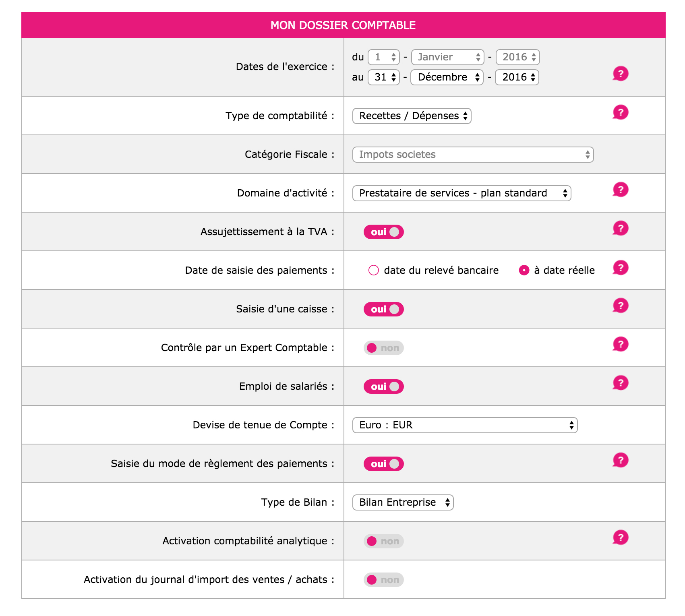The height and width of the screenshot is (616, 685).
Task: Disable Assujettissement à la TVA toggle
Action: (x=383, y=232)
